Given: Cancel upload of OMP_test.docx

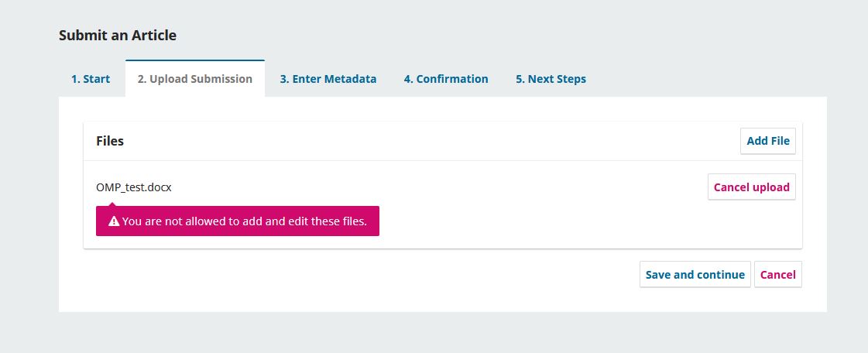Looking at the screenshot, I should pyautogui.click(x=751, y=187).
